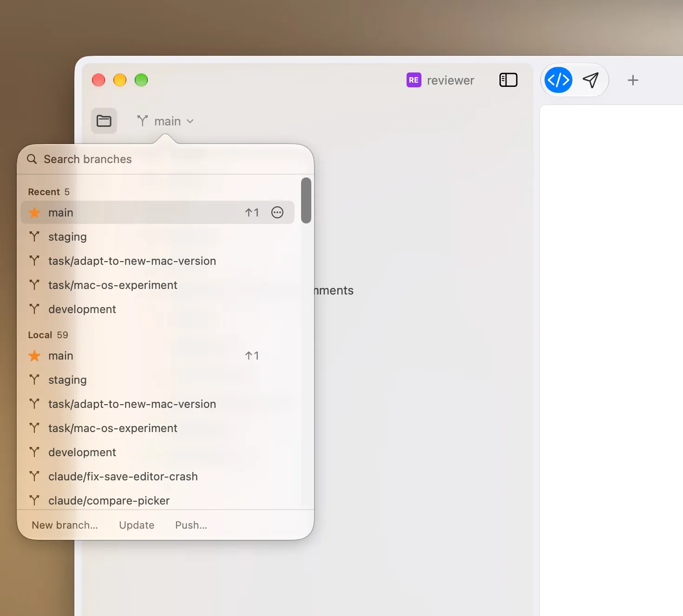
Task: Select the code view icon
Action: click(558, 80)
